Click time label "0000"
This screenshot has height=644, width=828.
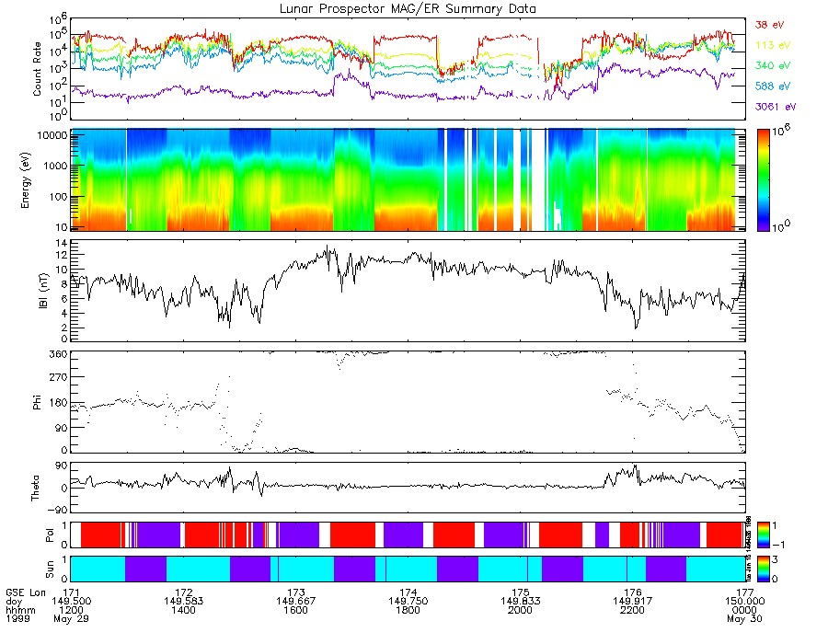pos(744,610)
